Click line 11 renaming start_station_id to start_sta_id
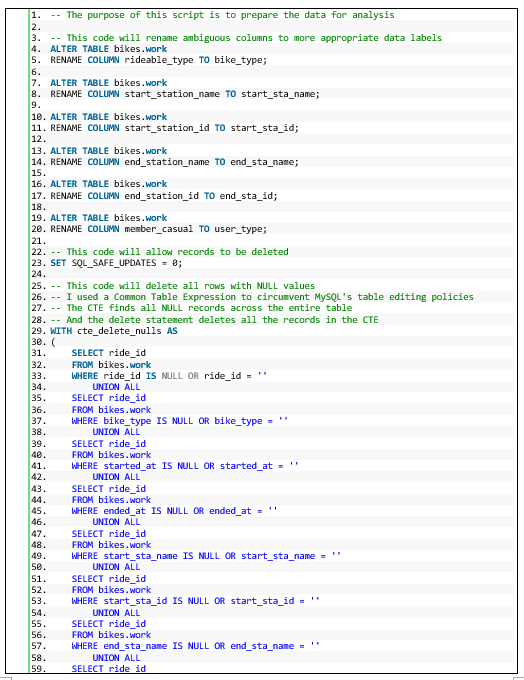This screenshot has width=524, height=680. click(174, 128)
